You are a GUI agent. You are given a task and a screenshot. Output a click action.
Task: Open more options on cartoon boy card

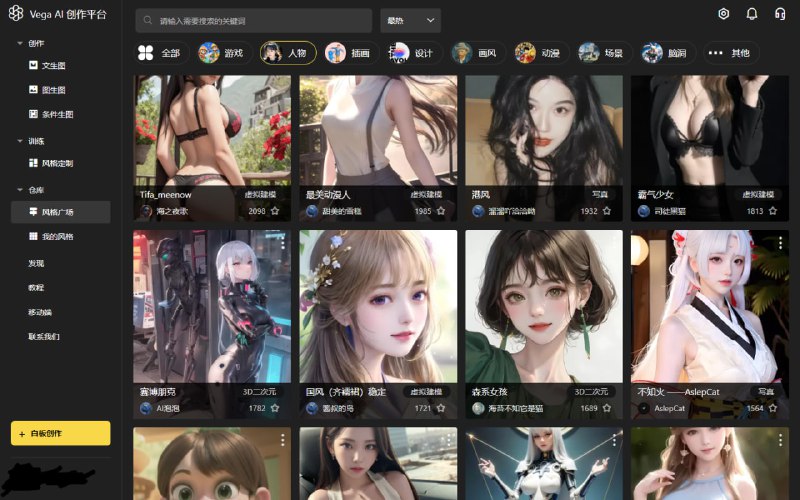click(283, 440)
